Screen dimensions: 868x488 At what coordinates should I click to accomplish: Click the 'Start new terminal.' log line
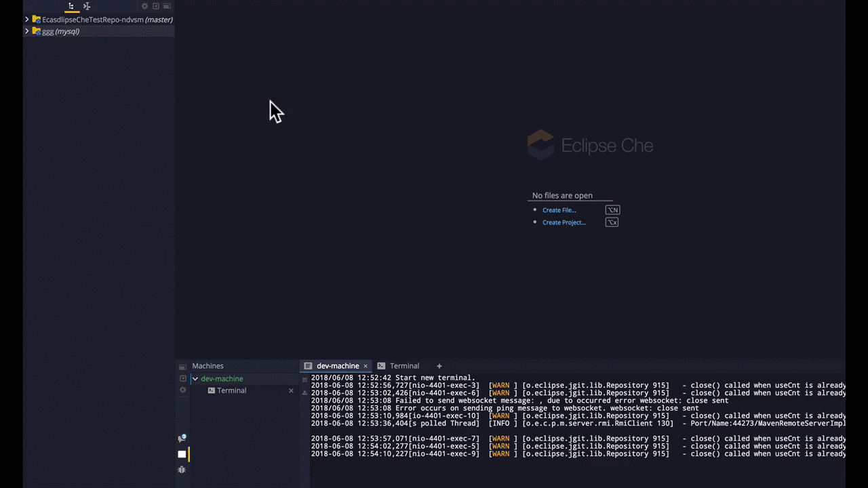pyautogui.click(x=393, y=378)
